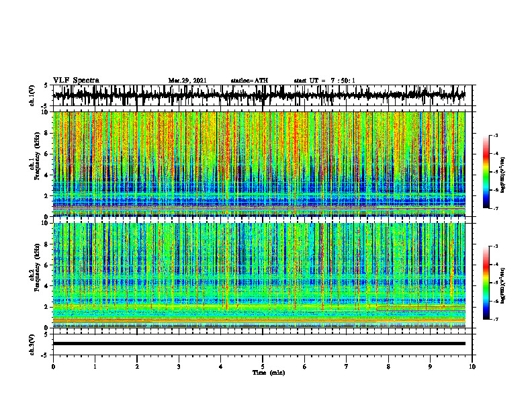Click the "VLF Spectra" plot title

pyautogui.click(x=76, y=81)
